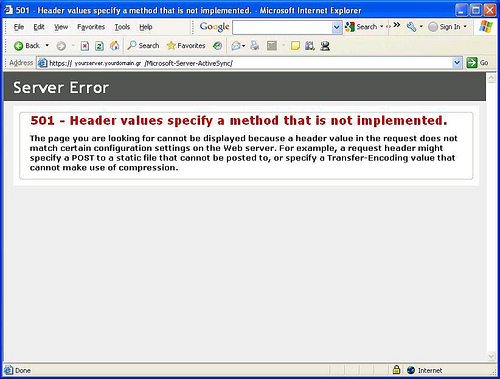
Task: Click the red 501 error heading
Action: pyautogui.click(x=239, y=120)
